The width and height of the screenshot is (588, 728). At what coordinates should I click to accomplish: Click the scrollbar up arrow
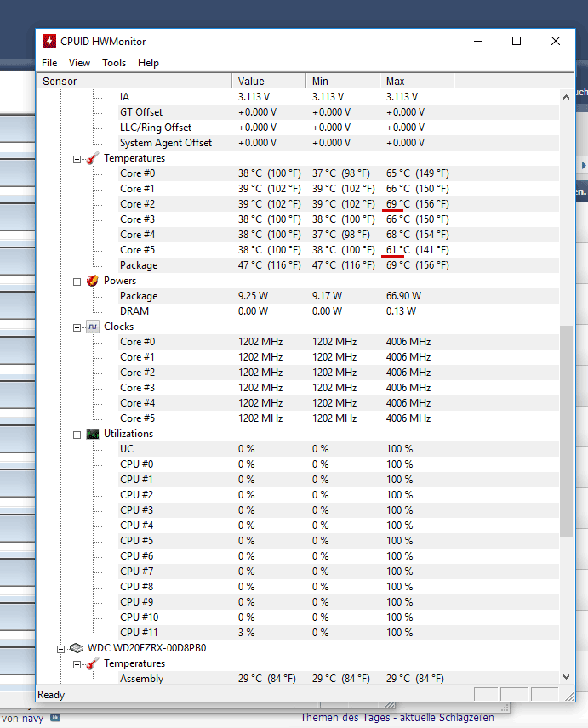coord(566,97)
